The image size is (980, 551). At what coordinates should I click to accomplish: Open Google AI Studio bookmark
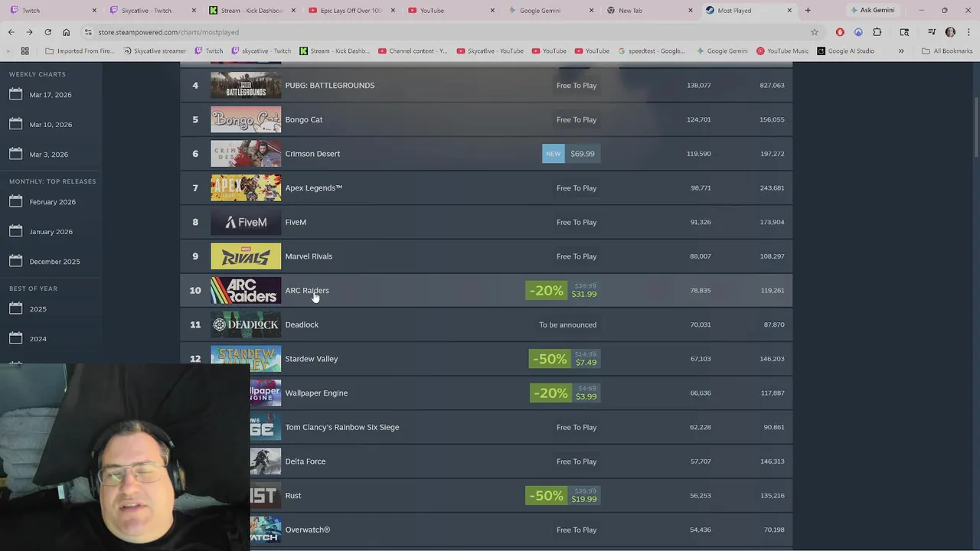[x=845, y=51]
